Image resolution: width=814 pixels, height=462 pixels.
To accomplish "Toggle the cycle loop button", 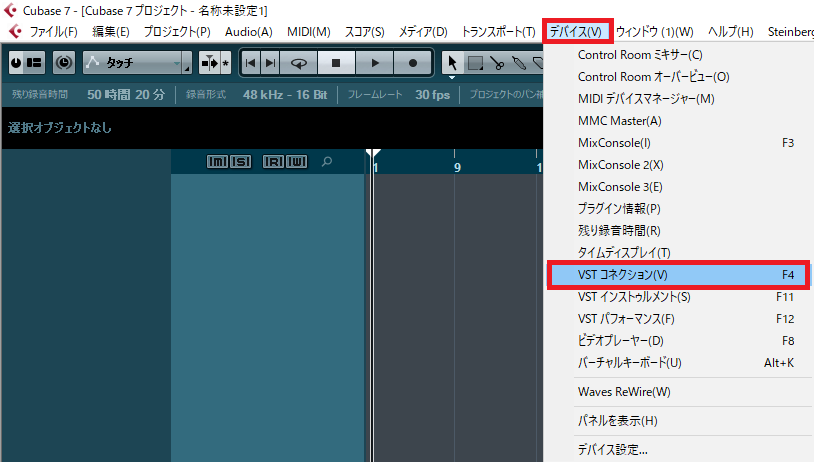I will [299, 63].
